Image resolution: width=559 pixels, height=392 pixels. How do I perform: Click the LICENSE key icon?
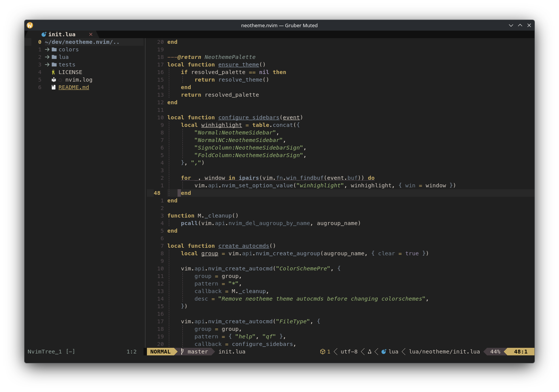coord(54,72)
